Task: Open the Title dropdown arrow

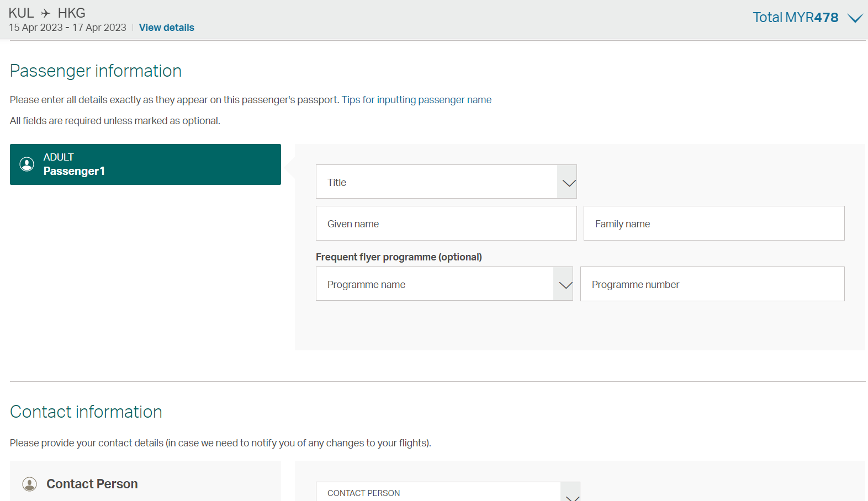Action: [x=567, y=182]
